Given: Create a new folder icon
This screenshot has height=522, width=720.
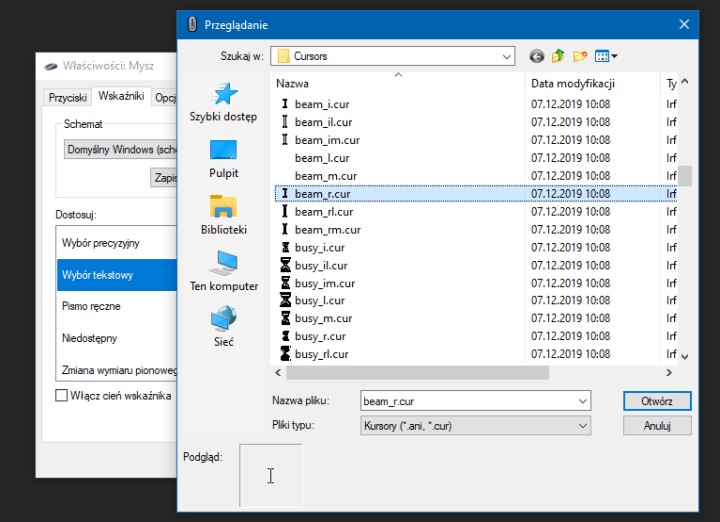Looking at the screenshot, I should 579,56.
